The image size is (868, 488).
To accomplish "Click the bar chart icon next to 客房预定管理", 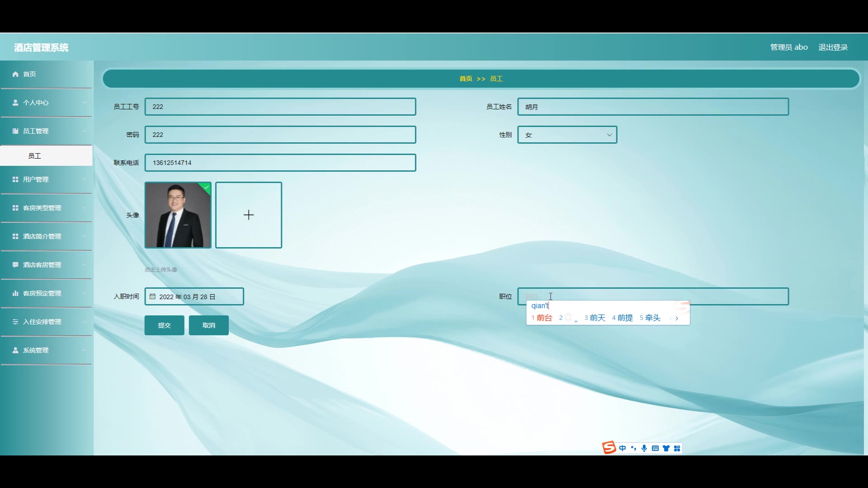I will tap(15, 293).
